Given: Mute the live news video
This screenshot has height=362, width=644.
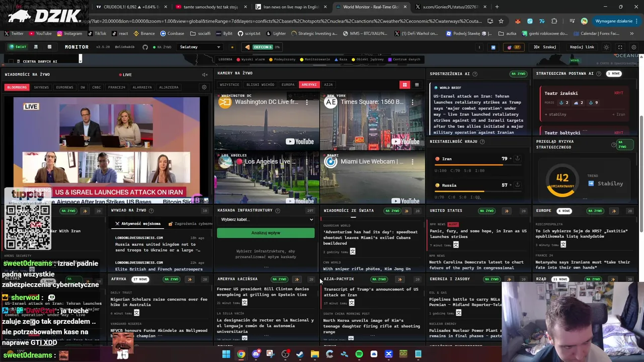Looking at the screenshot, I should [205, 74].
